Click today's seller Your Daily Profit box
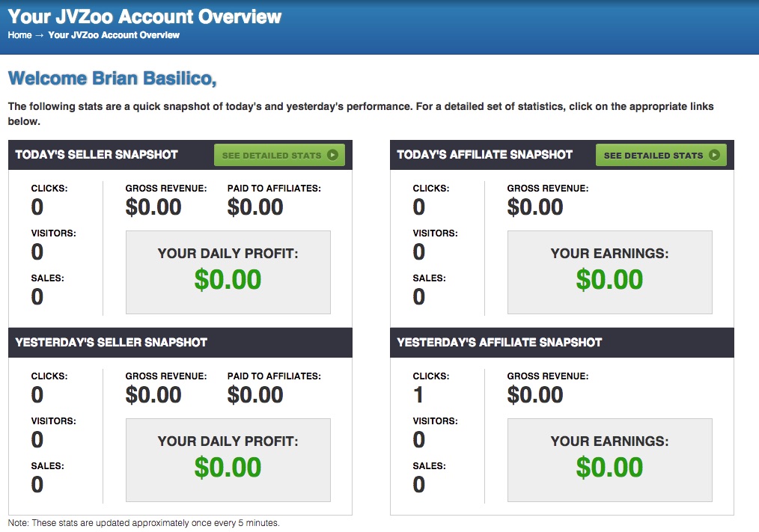The width and height of the screenshot is (759, 532). coord(228,272)
